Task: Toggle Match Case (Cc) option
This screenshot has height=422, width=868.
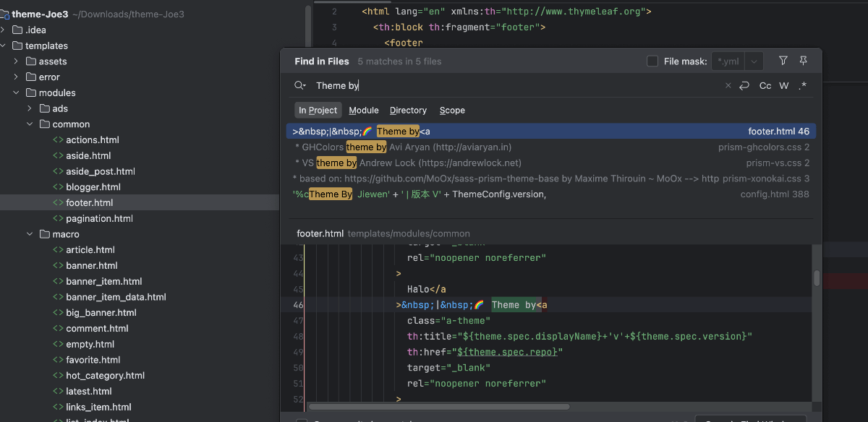Action: tap(765, 86)
